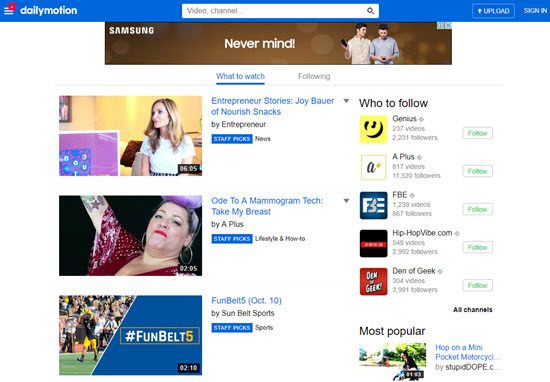Open the All channels link

(x=472, y=310)
